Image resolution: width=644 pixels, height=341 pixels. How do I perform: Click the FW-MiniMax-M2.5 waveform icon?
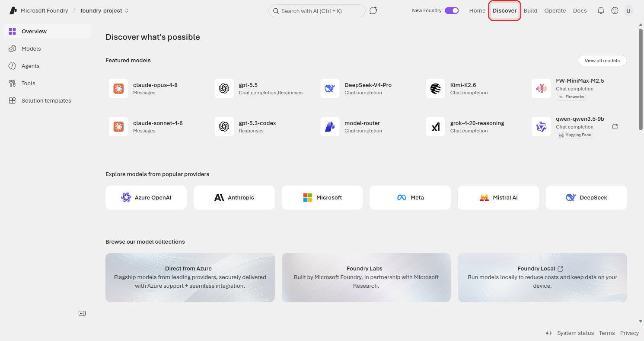point(541,89)
